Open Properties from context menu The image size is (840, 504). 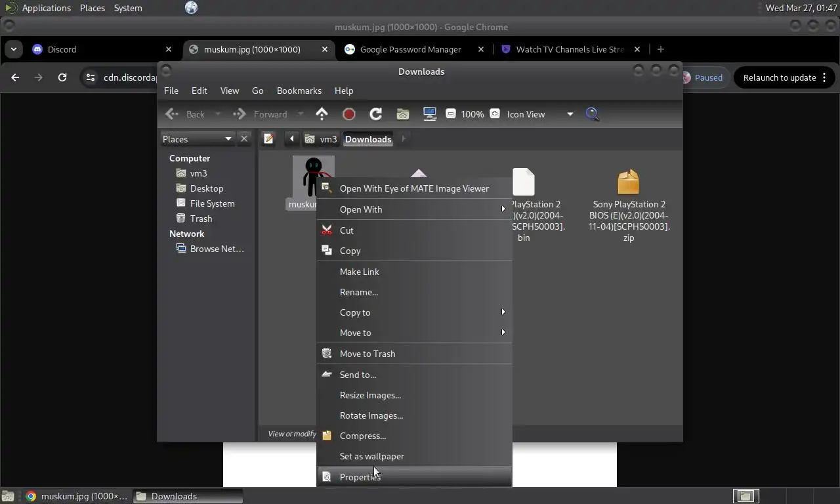pos(414,477)
